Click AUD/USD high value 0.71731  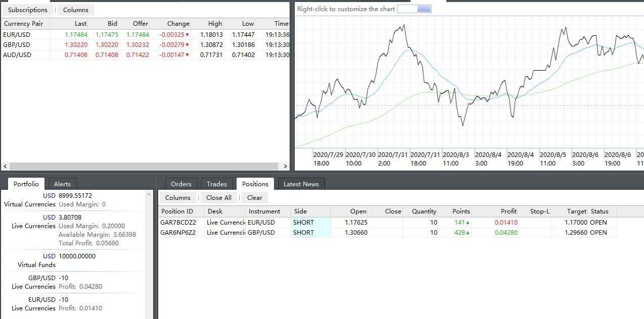[211, 55]
